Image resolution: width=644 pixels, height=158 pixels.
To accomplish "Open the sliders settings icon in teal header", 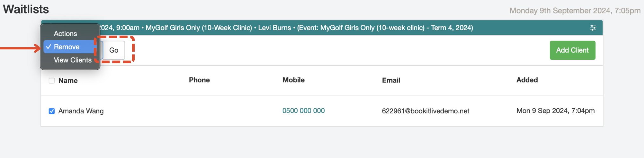I will click(x=593, y=28).
